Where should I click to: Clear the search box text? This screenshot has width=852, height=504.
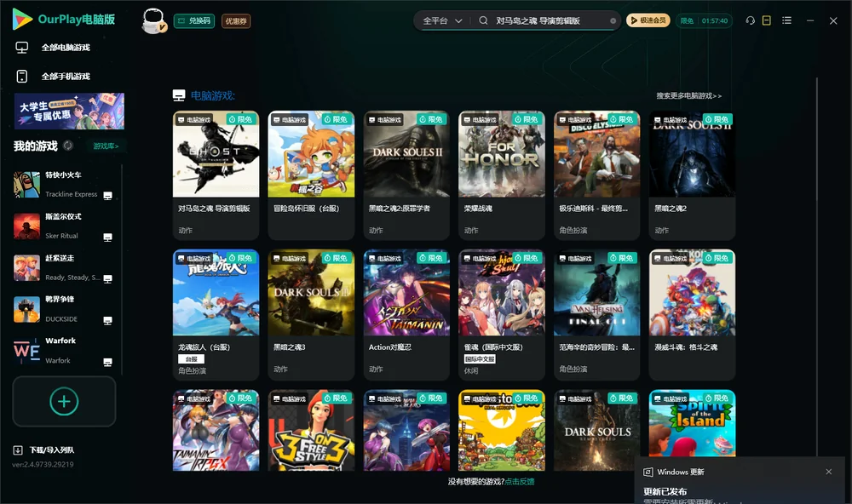click(x=613, y=20)
